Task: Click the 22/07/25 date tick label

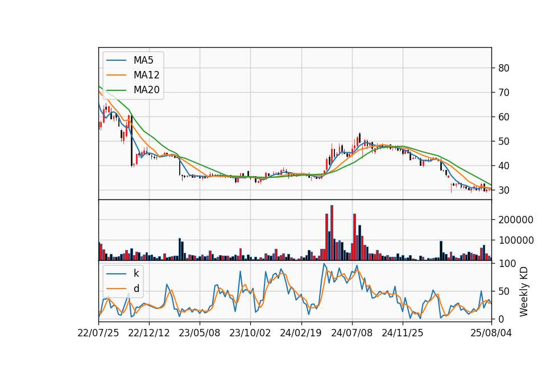Action: click(x=98, y=333)
